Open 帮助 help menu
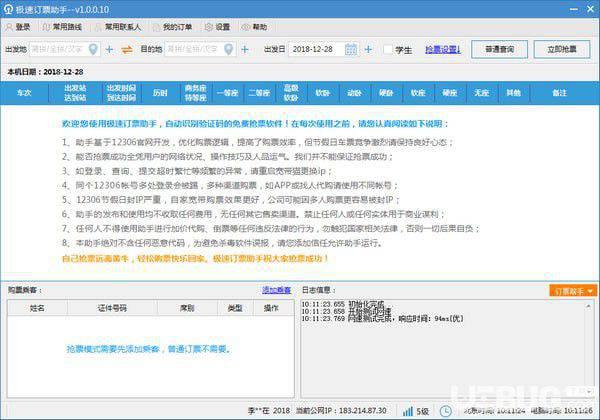Screen dimensions: 600x420 pos(254,27)
